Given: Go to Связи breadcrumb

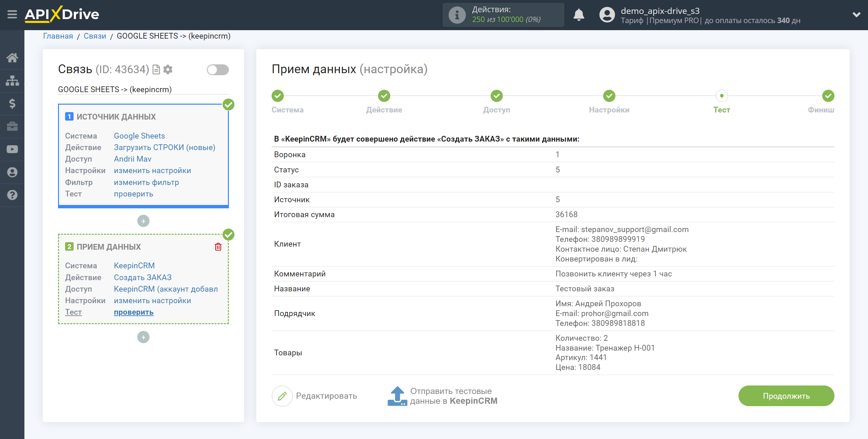Looking at the screenshot, I should (x=95, y=36).
